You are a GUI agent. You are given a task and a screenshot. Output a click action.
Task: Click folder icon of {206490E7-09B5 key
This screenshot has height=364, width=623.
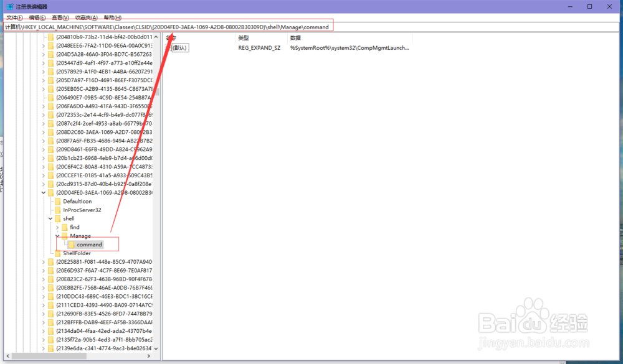pos(50,97)
